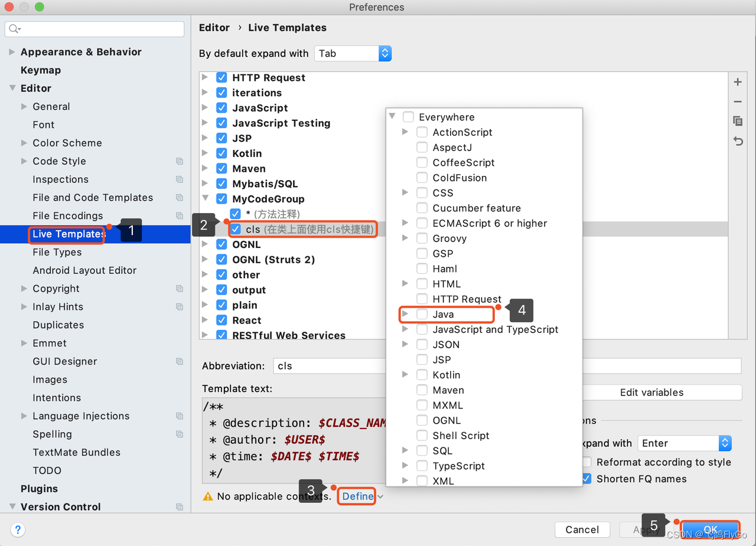Click Editor in the breadcrumb path
Image resolution: width=756 pixels, height=546 pixels.
214,28
